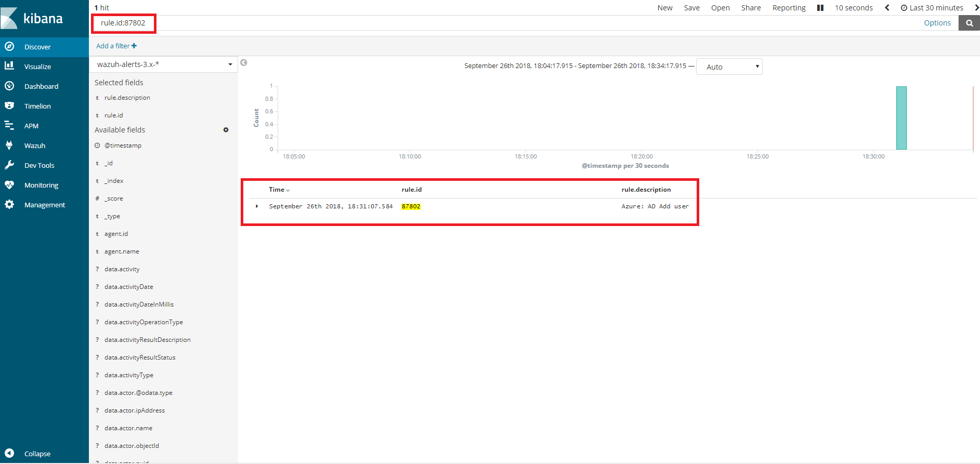The image size is (980, 464).
Task: Click data.actor.name field
Action: (x=128, y=428)
